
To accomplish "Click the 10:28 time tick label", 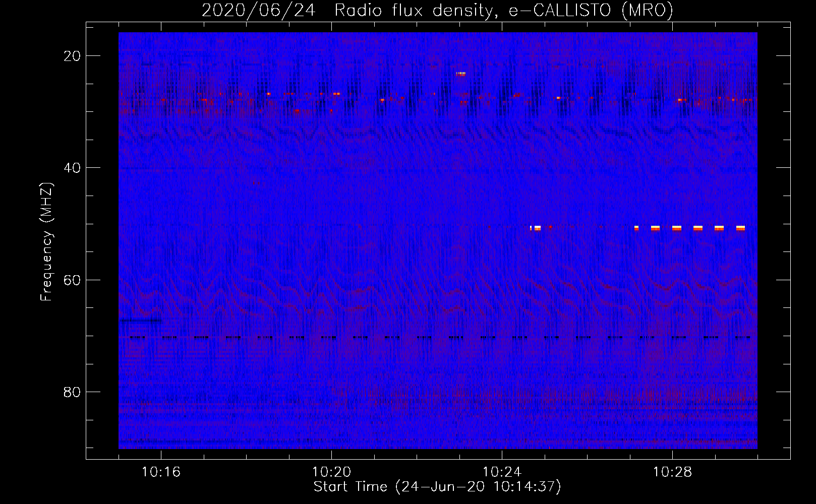I will click(x=672, y=472).
